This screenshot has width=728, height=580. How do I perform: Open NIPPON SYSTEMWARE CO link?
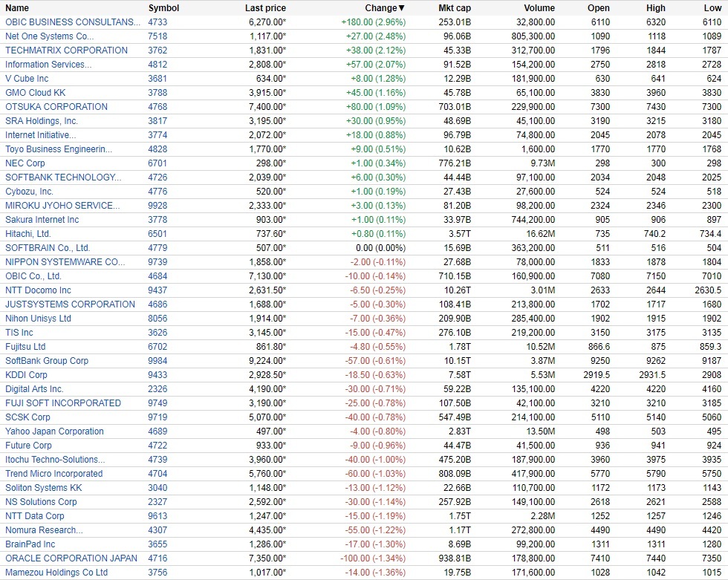tap(65, 261)
